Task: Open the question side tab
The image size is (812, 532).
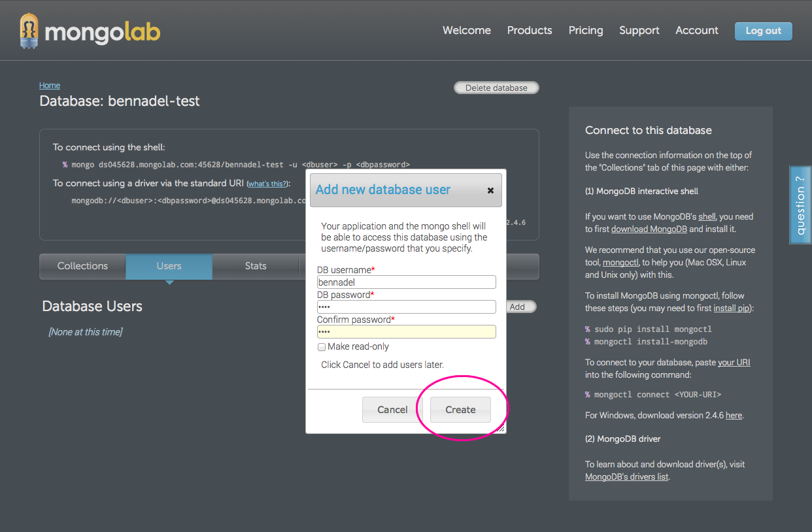Action: (800, 205)
